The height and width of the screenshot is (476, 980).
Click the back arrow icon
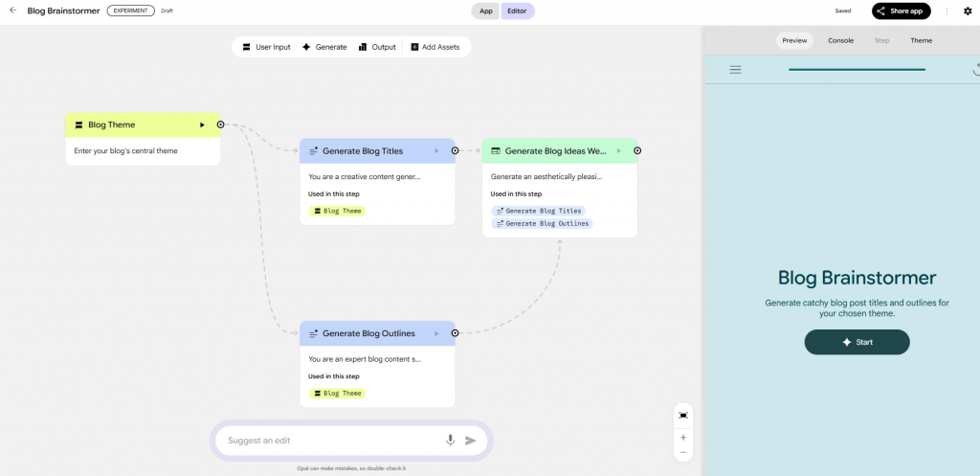point(12,11)
